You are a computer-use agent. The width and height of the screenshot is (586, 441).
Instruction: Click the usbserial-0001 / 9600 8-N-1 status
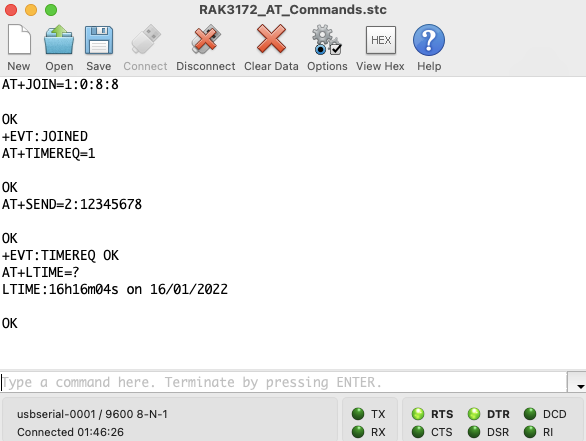click(x=92, y=414)
